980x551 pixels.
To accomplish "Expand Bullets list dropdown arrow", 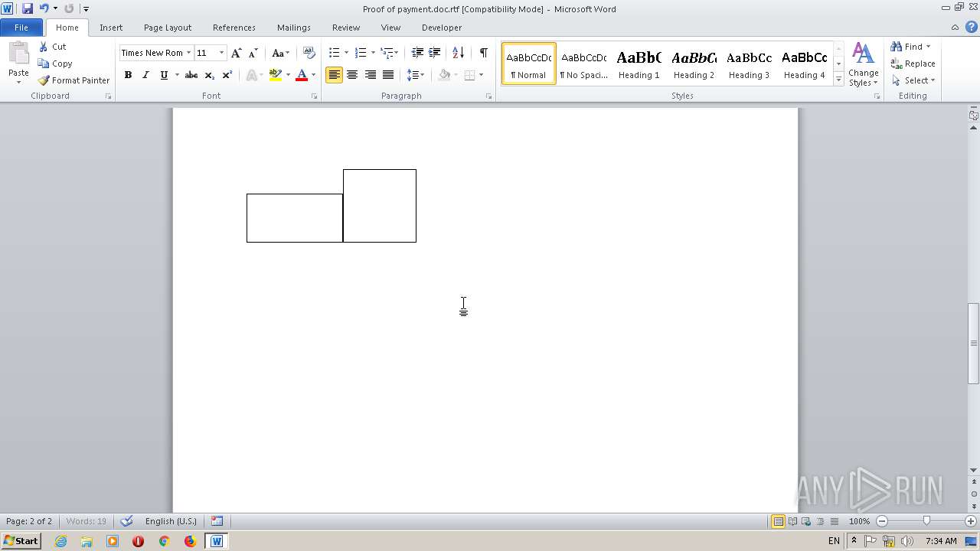I will (x=346, y=53).
